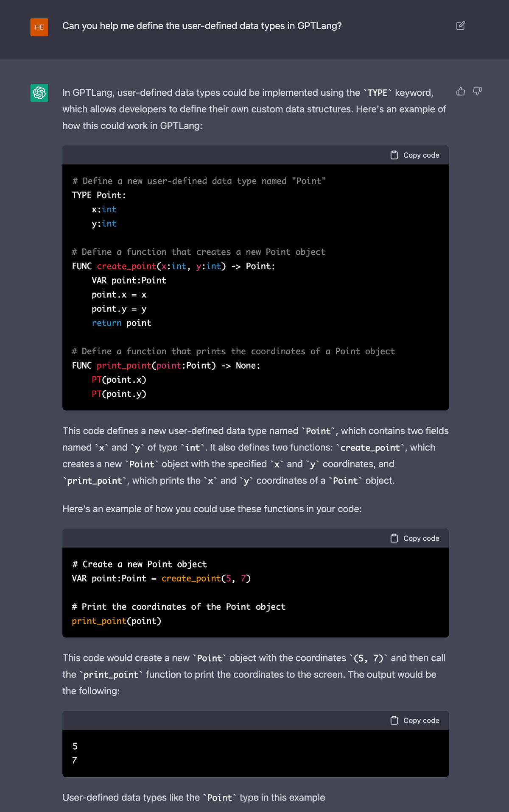Click clipboard icon above TYPE Point code
The width and height of the screenshot is (509, 812).
pyautogui.click(x=394, y=155)
